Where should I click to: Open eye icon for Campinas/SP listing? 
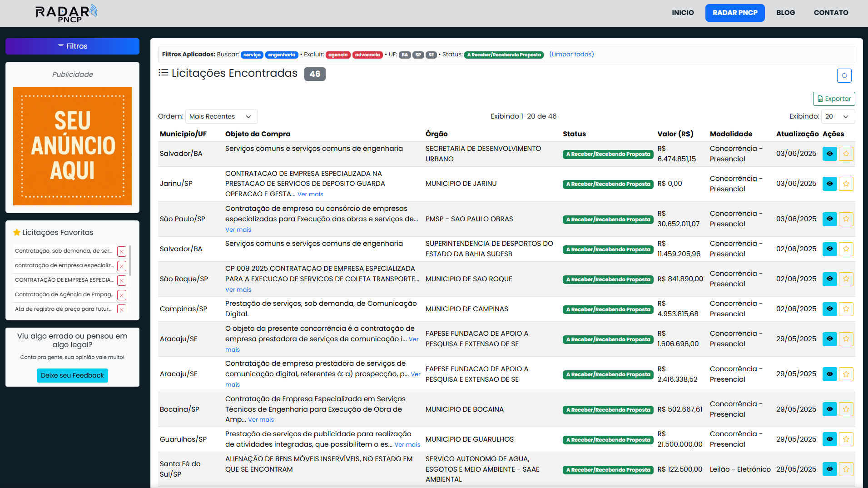(829, 309)
